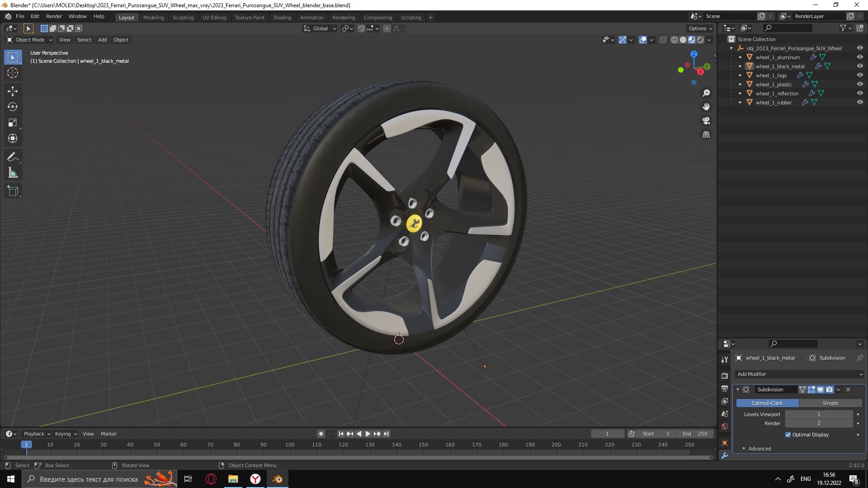Expand the wheel_1_reflection outliner item
This screenshot has width=868, height=488.
tap(741, 94)
